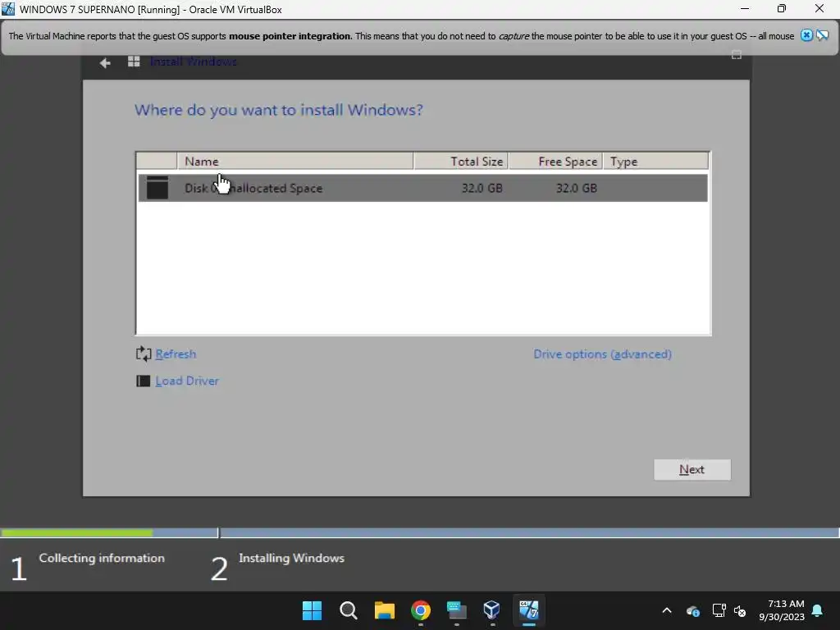Dismiss the mouse pointer integration notification

[x=806, y=35]
